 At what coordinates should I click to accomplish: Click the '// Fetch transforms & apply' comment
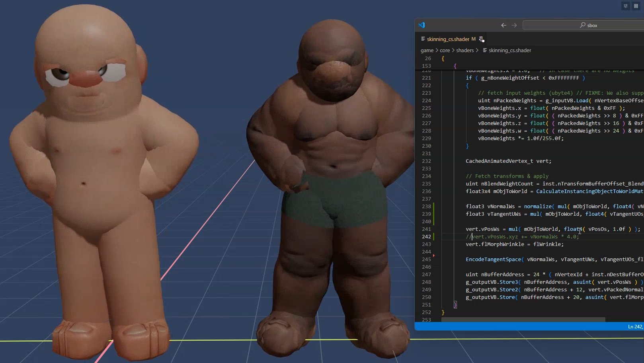point(507,176)
